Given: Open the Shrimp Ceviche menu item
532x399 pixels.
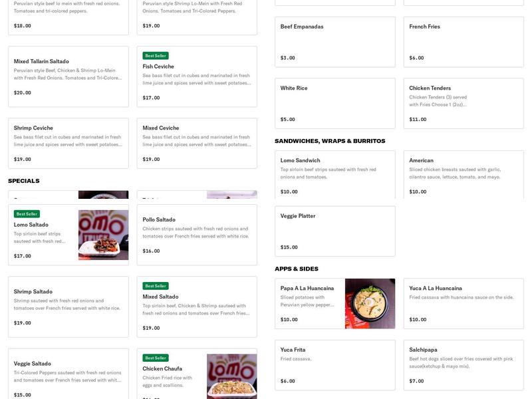Looking at the screenshot, I should tap(68, 143).
